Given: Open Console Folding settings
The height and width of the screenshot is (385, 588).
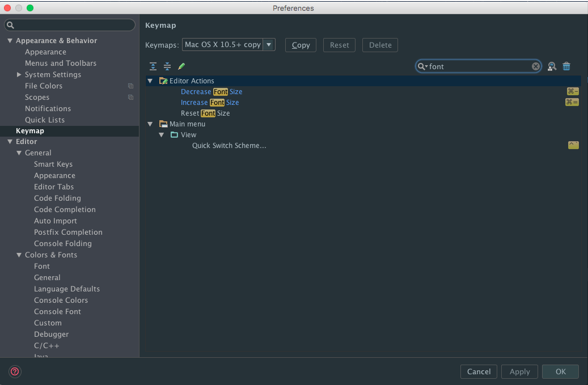Looking at the screenshot, I should [63, 243].
